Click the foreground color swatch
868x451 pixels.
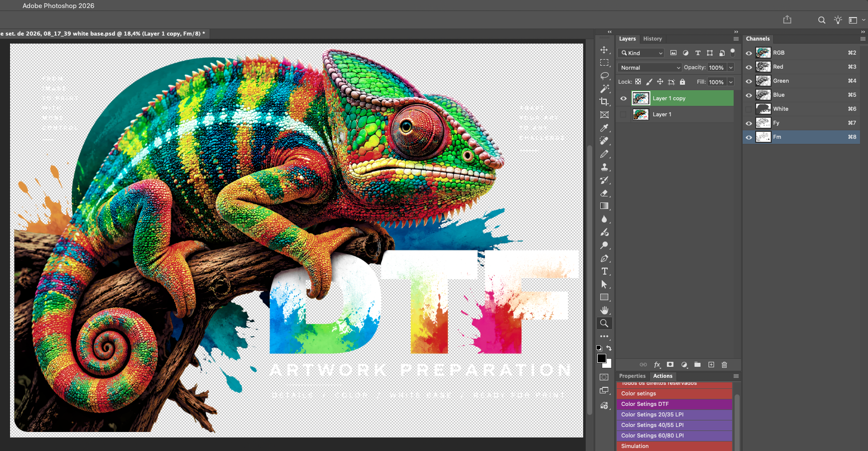click(601, 358)
